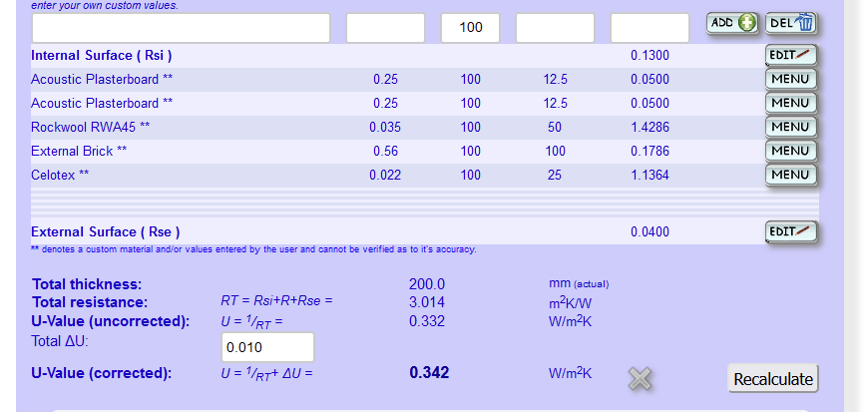Viewport: 868px width, 412px height.
Task: Edit the Internal Surface (Rsi) value
Action: (x=790, y=55)
